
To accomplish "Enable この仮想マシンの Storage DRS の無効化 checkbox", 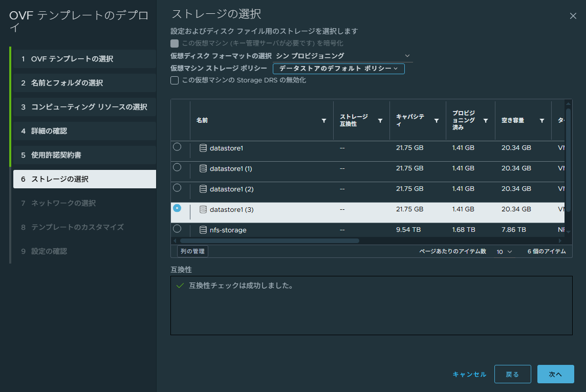I will (x=174, y=80).
